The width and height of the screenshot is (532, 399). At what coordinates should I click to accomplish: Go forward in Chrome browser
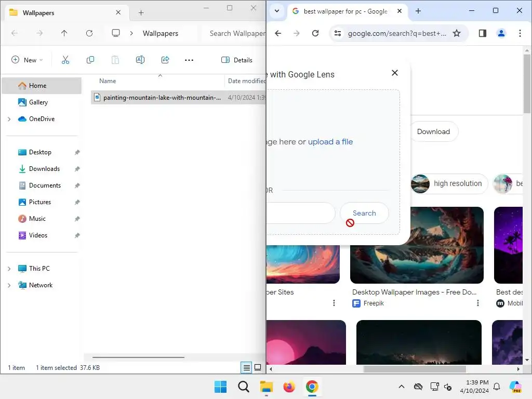tap(297, 33)
